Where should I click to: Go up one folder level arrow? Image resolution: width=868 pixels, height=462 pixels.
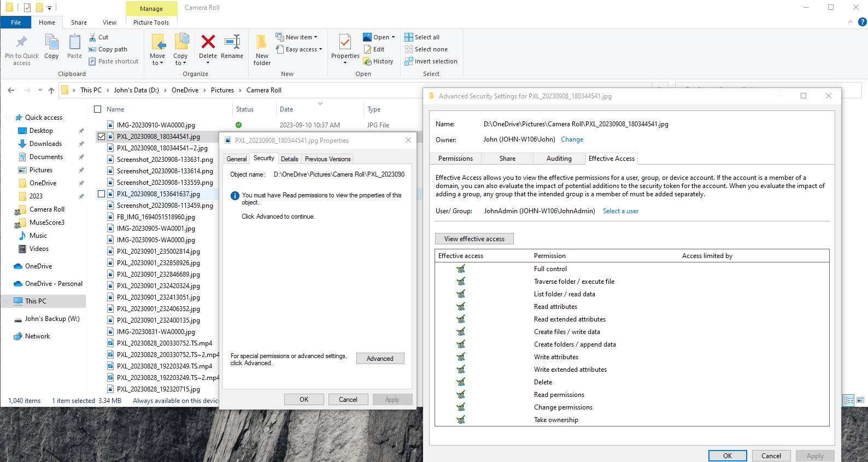coord(51,90)
